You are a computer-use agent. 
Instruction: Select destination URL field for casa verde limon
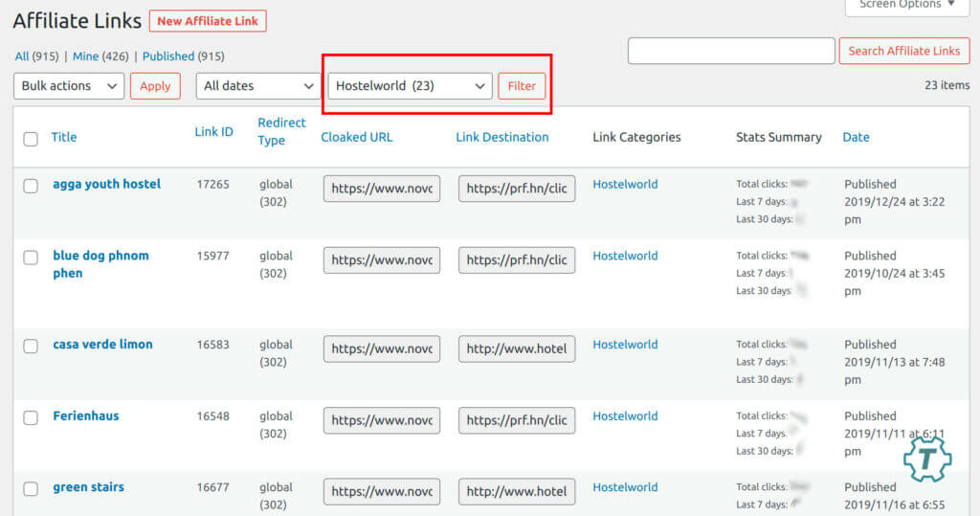(517, 348)
